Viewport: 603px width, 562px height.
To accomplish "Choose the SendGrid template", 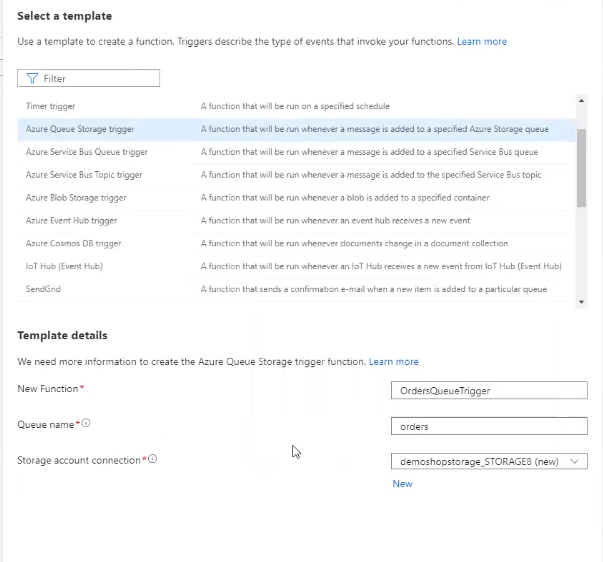I will click(44, 290).
